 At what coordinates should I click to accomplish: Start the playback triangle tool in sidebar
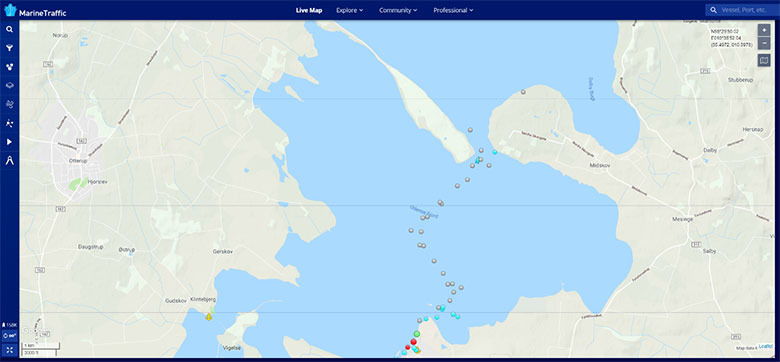9,142
